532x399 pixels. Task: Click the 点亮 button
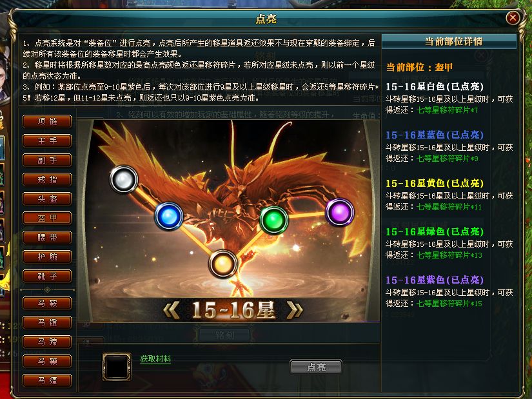(316, 367)
